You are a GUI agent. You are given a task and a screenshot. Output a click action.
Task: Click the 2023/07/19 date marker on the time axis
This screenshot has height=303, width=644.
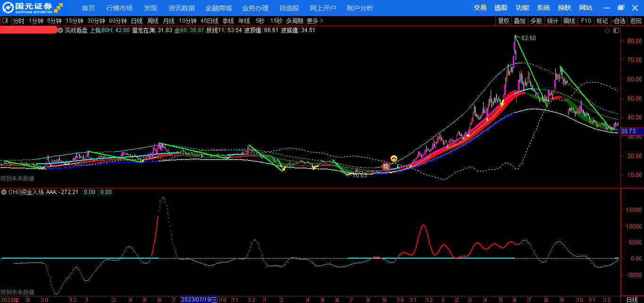click(200, 300)
